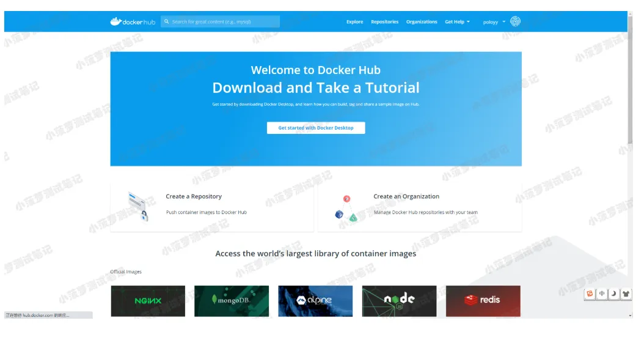Click the Sogou input method S icon
Viewport: 644px width, 337px height.
(x=590, y=294)
